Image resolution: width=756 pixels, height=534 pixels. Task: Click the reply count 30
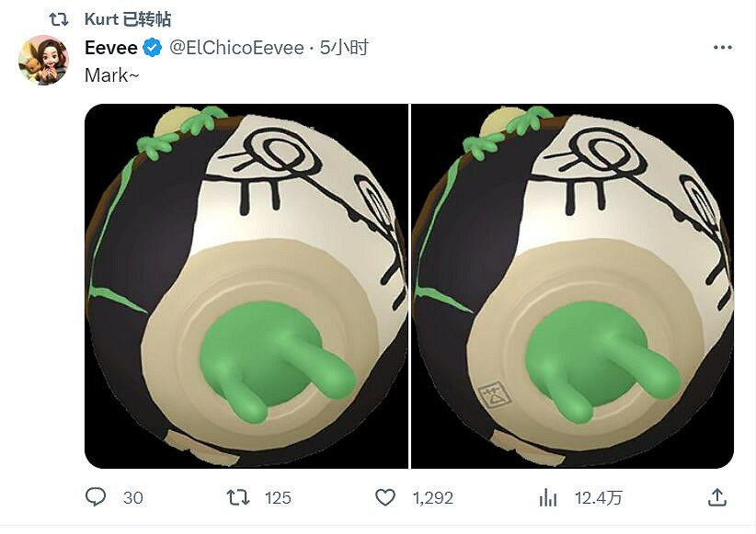[x=133, y=497]
